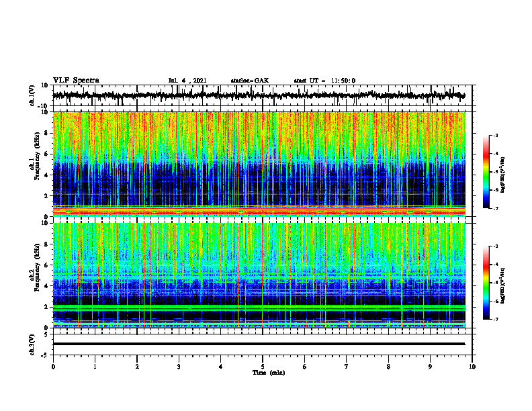Click the time axis tick label "1"
This screenshot has height=411, width=532.
[95, 367]
